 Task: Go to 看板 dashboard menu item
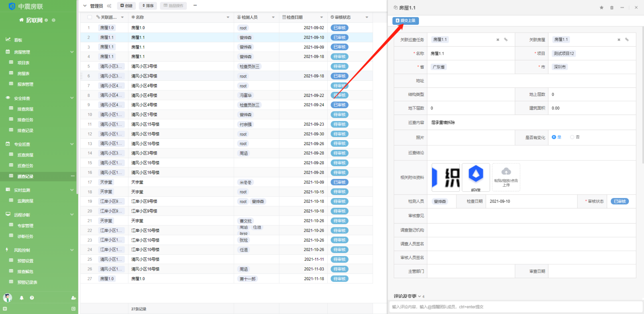click(x=18, y=40)
